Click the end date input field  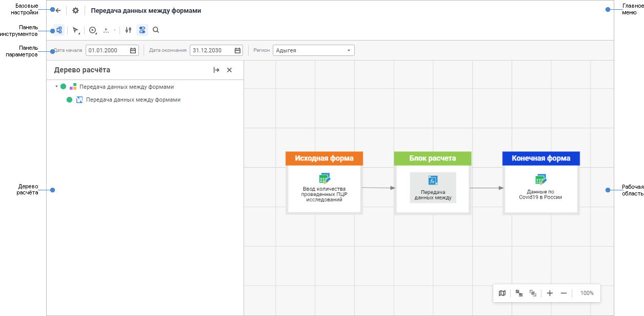[x=211, y=50]
